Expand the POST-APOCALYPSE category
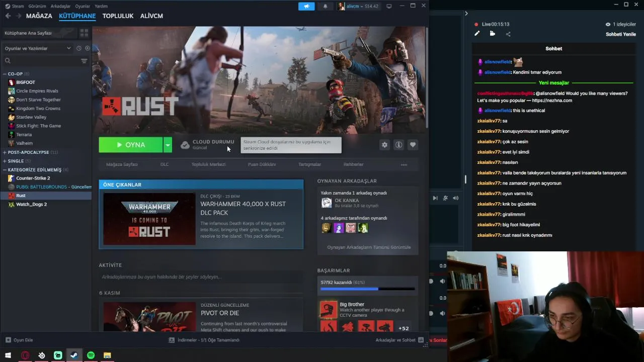 coord(5,152)
